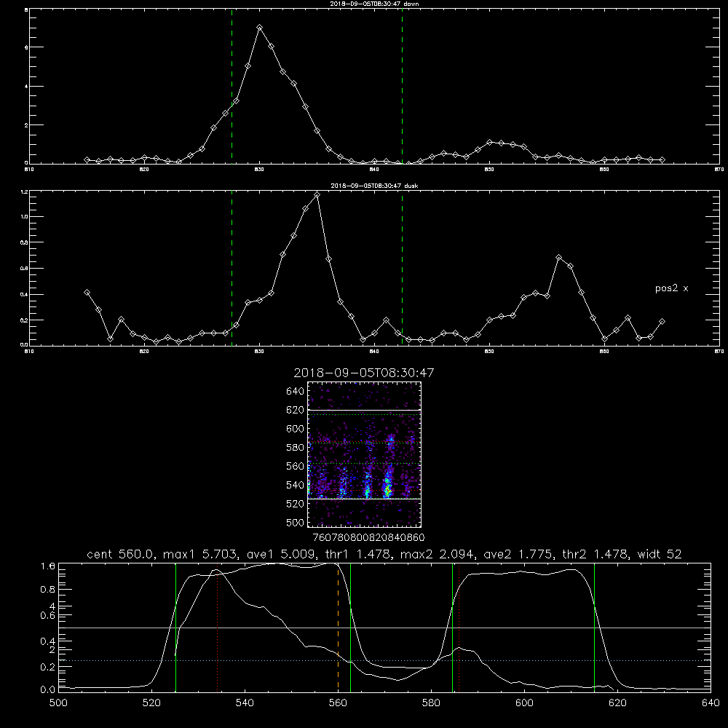This screenshot has width=728, height=728.
Task: Click the '830' x-axis label under the dusk plot
Action: coord(259,352)
